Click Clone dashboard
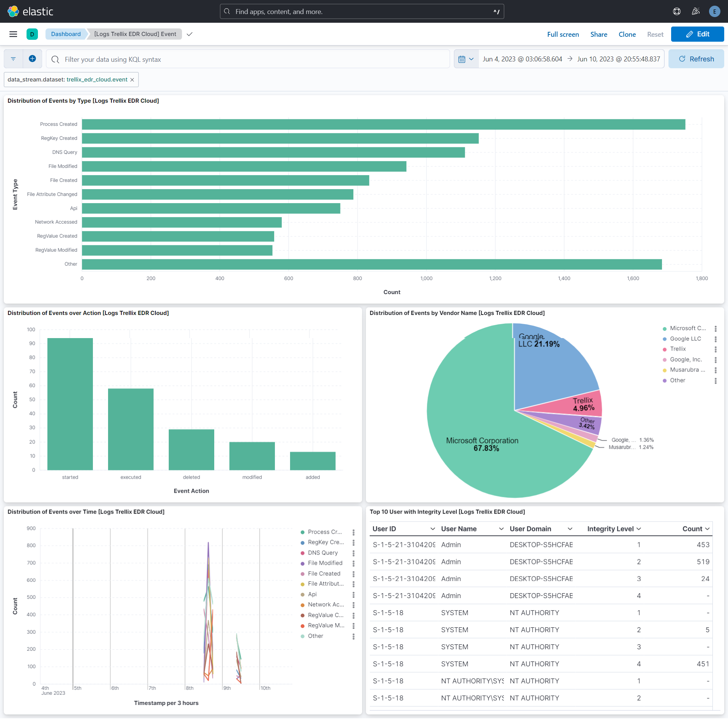The image size is (728, 719). pyautogui.click(x=627, y=34)
